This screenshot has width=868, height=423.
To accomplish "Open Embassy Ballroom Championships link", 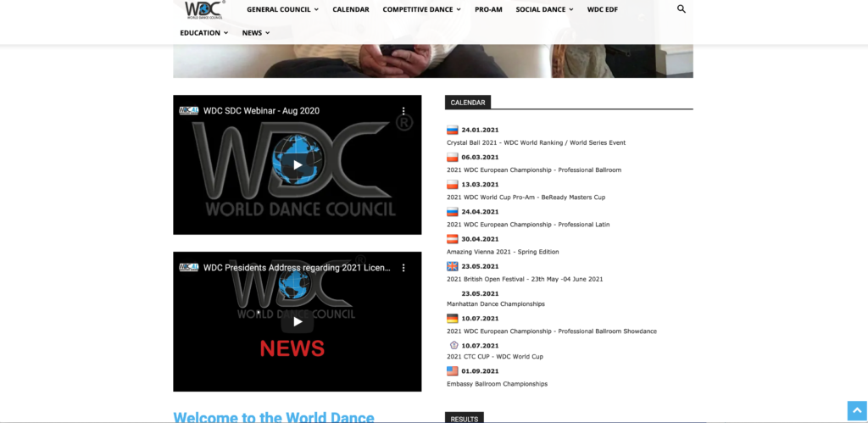I will [x=497, y=384].
